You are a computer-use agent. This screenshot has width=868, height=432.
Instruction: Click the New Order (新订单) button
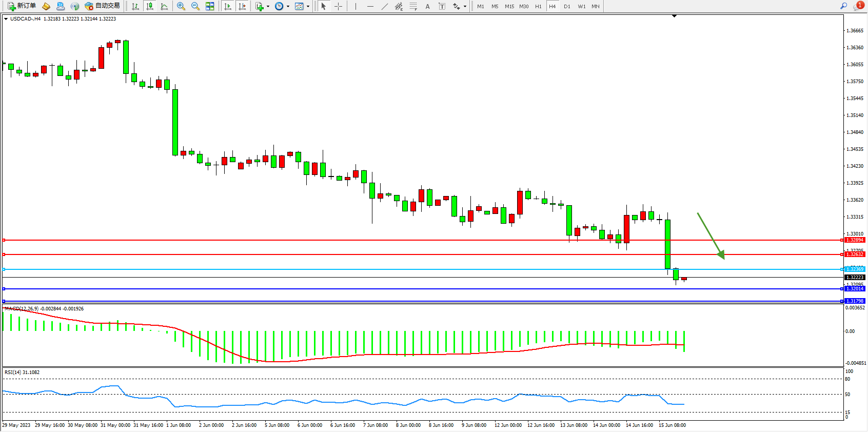[x=22, y=6]
